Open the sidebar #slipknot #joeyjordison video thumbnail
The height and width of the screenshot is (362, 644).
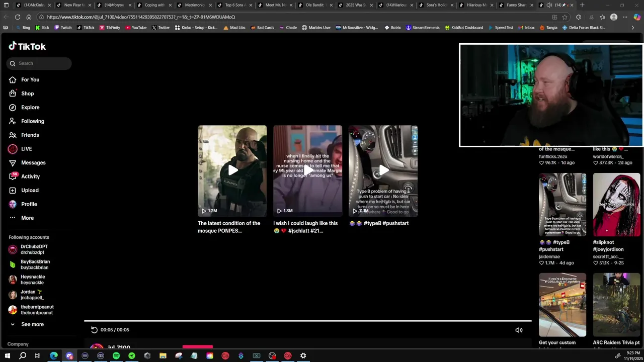pos(616,205)
